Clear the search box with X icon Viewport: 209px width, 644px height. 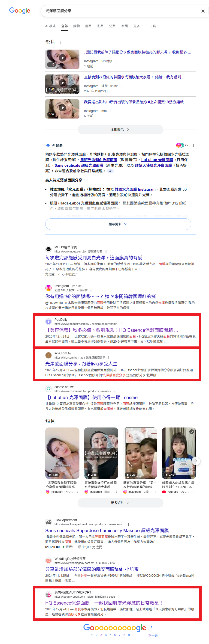(203, 11)
